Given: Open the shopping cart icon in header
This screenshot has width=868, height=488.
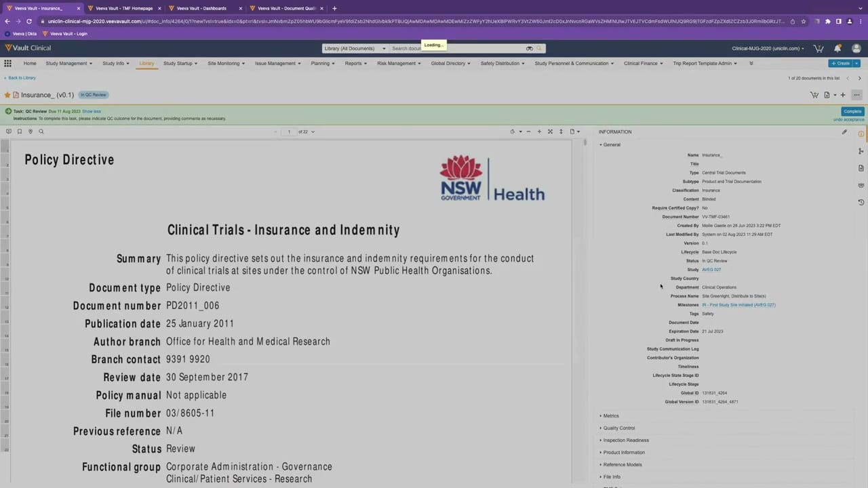Looking at the screenshot, I should pyautogui.click(x=818, y=49).
